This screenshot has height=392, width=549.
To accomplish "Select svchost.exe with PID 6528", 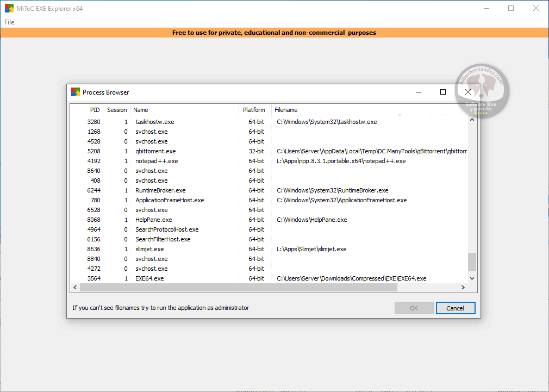I will [269, 210].
